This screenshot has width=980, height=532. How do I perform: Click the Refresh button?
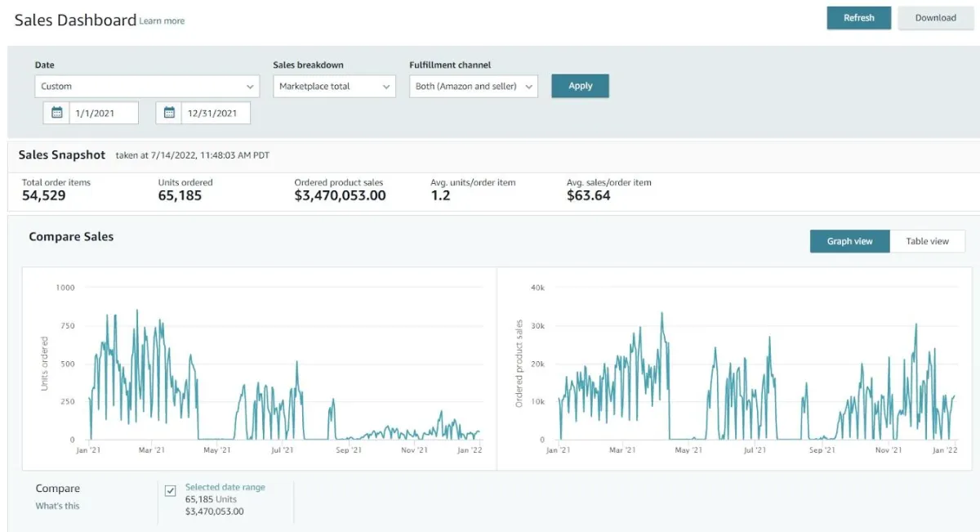(858, 18)
